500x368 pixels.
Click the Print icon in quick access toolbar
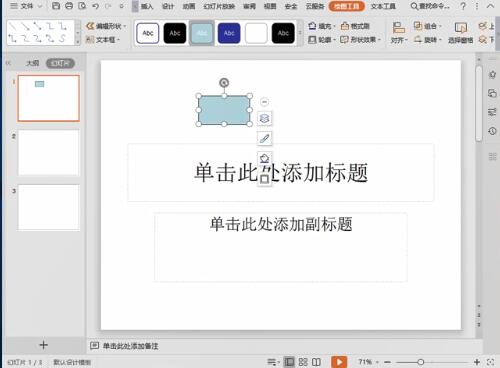(x=69, y=6)
